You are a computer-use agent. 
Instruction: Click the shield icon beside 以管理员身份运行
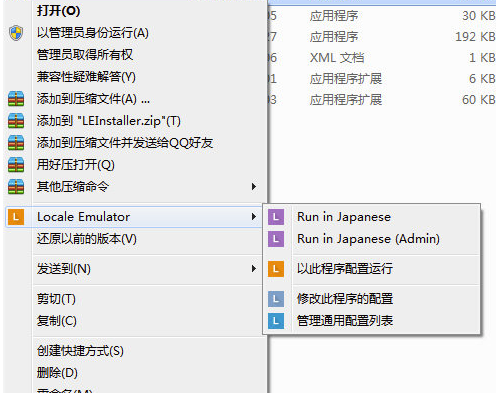(x=16, y=33)
